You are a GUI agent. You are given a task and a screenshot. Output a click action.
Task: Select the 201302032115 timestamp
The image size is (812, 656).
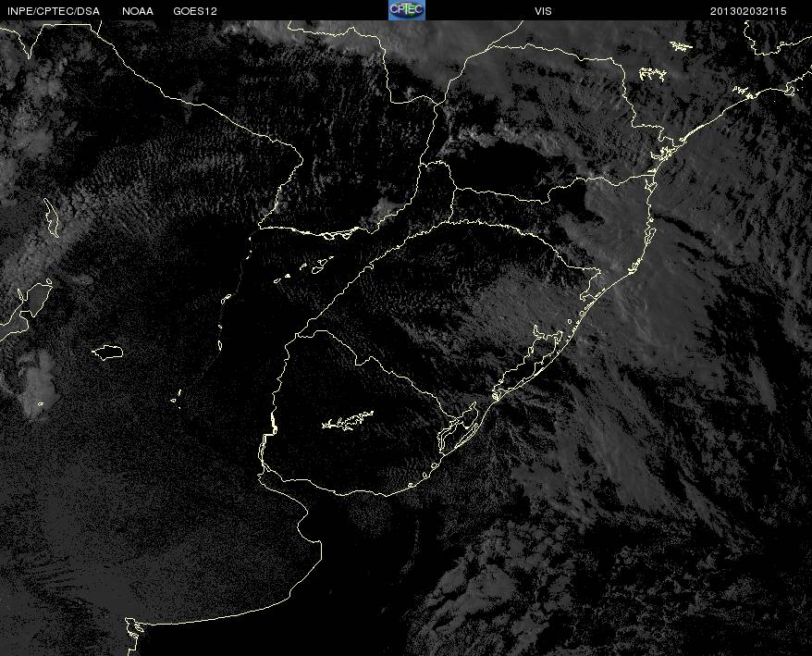pos(748,11)
